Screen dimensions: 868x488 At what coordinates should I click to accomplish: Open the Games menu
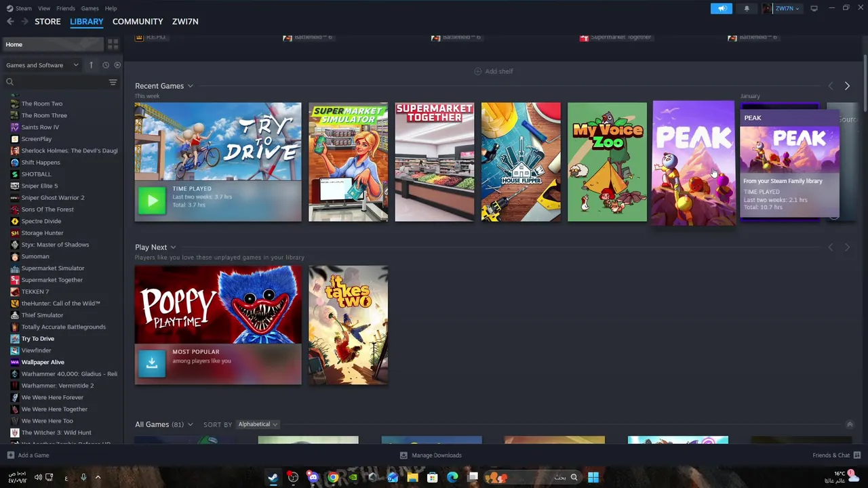[x=90, y=8]
